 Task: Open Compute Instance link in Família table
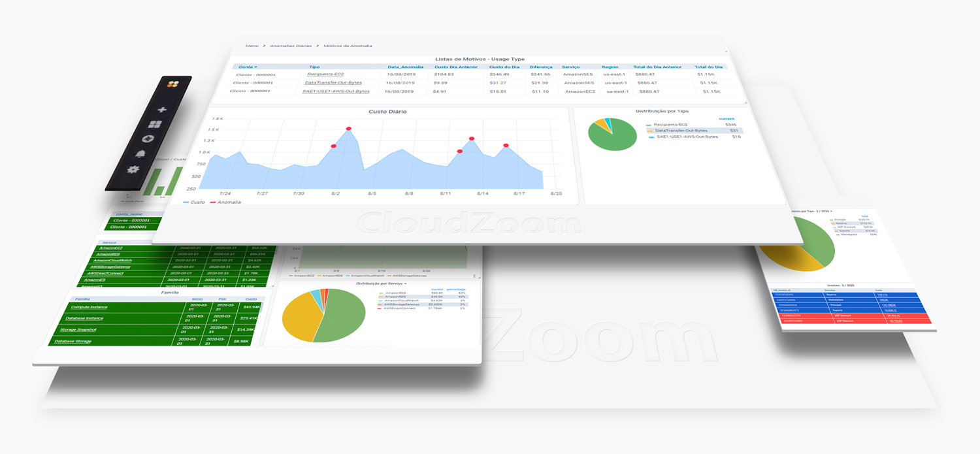(90, 307)
